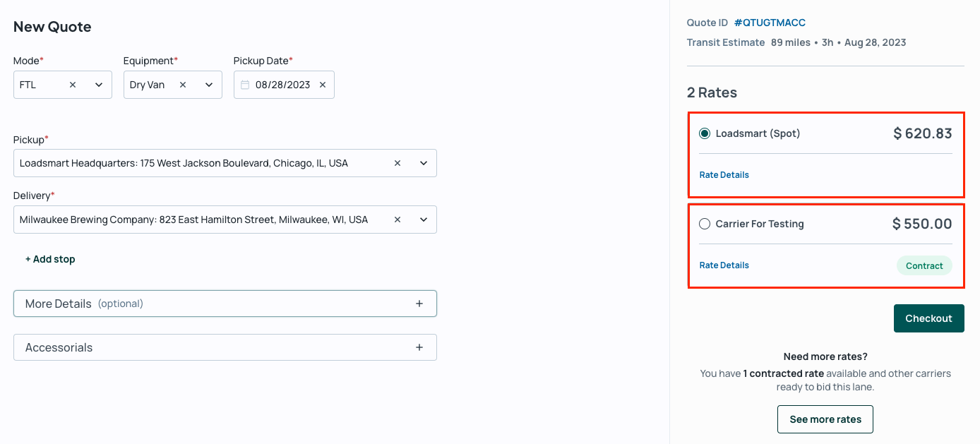980x444 pixels.
Task: Open the pickup date calendar icon
Action: coord(245,85)
